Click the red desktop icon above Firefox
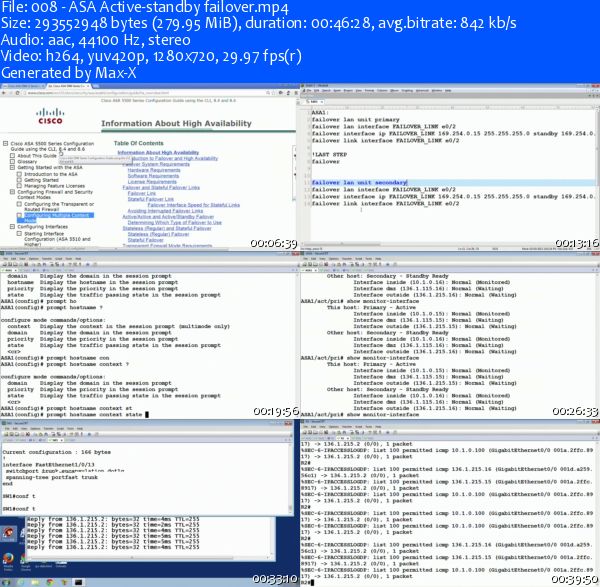The height and width of the screenshot is (587, 600). click(8, 533)
